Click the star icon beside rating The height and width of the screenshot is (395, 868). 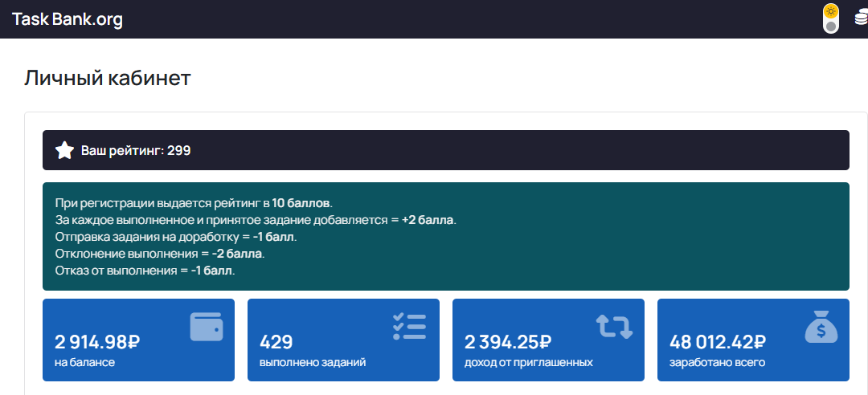(x=65, y=150)
